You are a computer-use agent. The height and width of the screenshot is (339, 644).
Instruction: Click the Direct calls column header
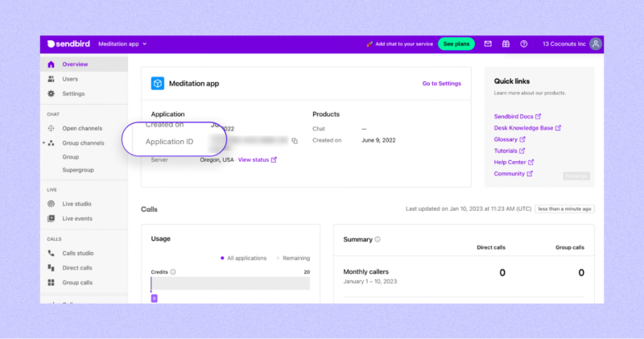tap(491, 247)
